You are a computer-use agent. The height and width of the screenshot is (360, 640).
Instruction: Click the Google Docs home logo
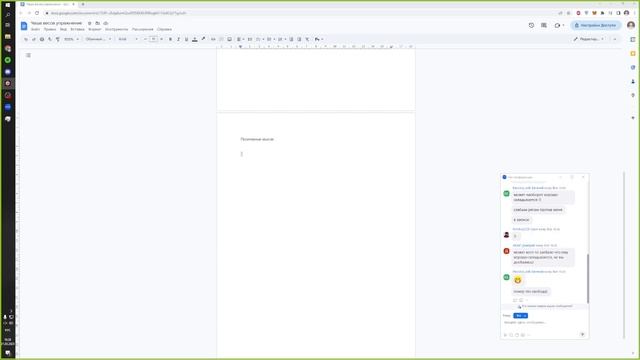click(x=24, y=26)
